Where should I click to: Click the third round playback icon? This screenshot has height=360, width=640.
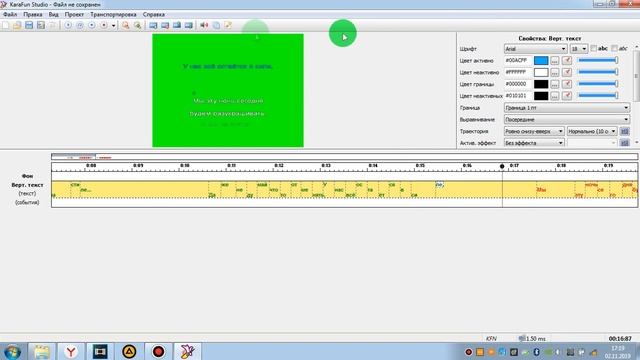tap(92, 25)
